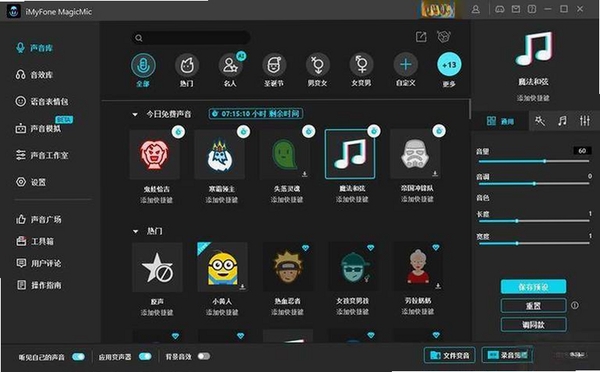Select the 全部 all voices category
The height and width of the screenshot is (372, 600).
(x=143, y=70)
